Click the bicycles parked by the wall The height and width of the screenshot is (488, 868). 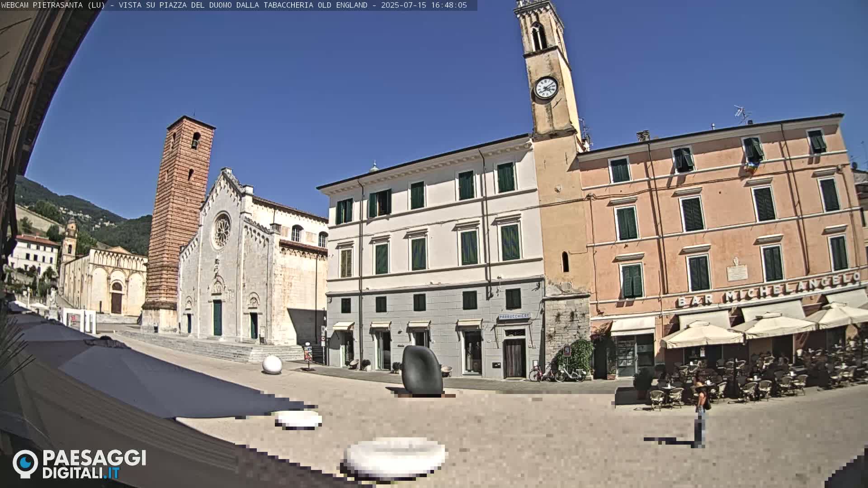tap(557, 373)
